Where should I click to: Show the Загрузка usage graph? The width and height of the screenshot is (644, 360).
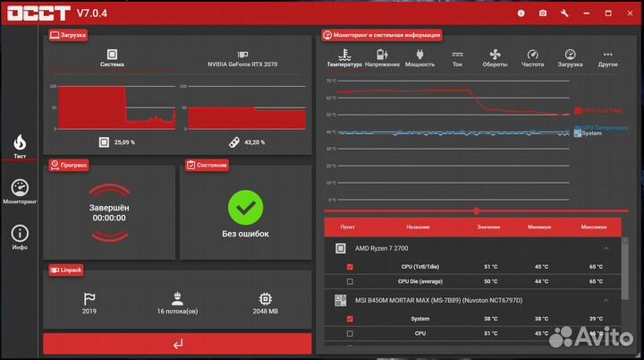click(x=570, y=58)
